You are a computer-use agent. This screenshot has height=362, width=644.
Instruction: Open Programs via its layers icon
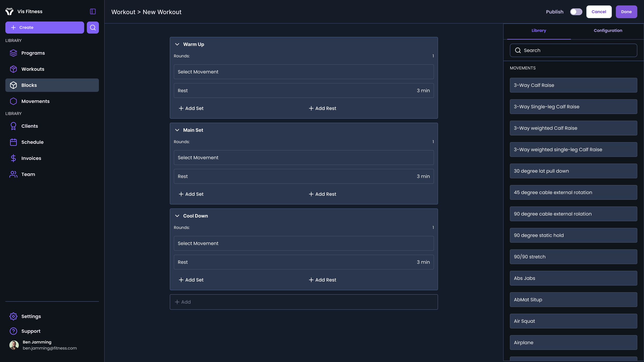(x=13, y=53)
